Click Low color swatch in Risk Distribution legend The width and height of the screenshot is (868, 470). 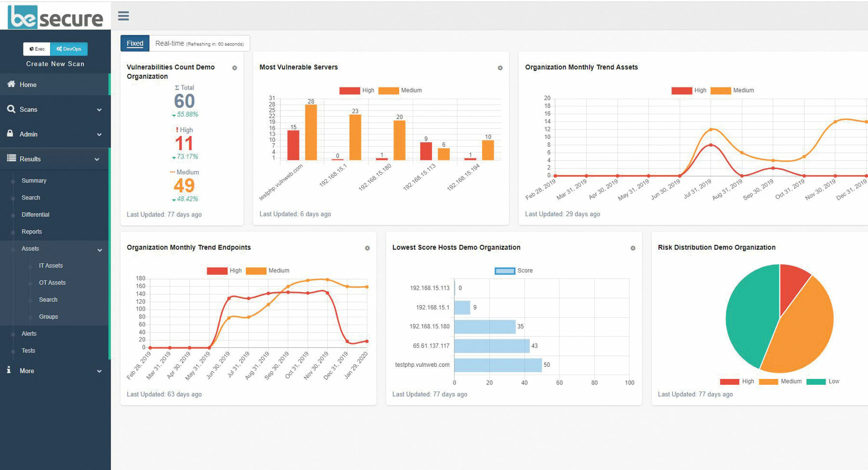[815, 381]
